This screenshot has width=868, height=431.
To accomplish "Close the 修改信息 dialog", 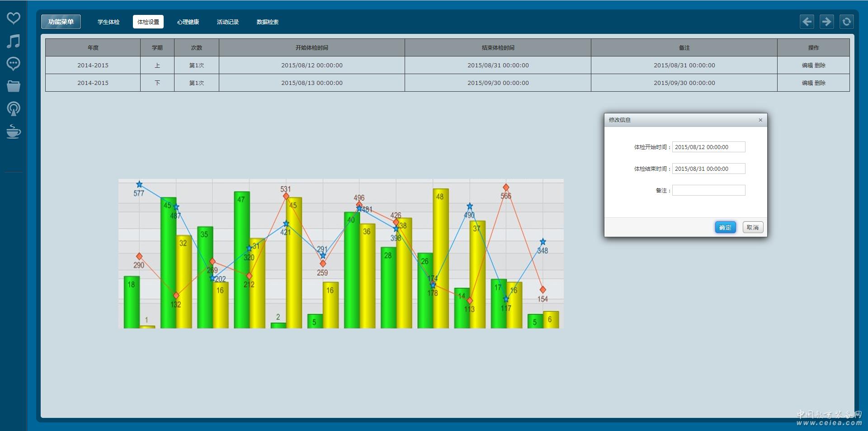I will tap(760, 120).
